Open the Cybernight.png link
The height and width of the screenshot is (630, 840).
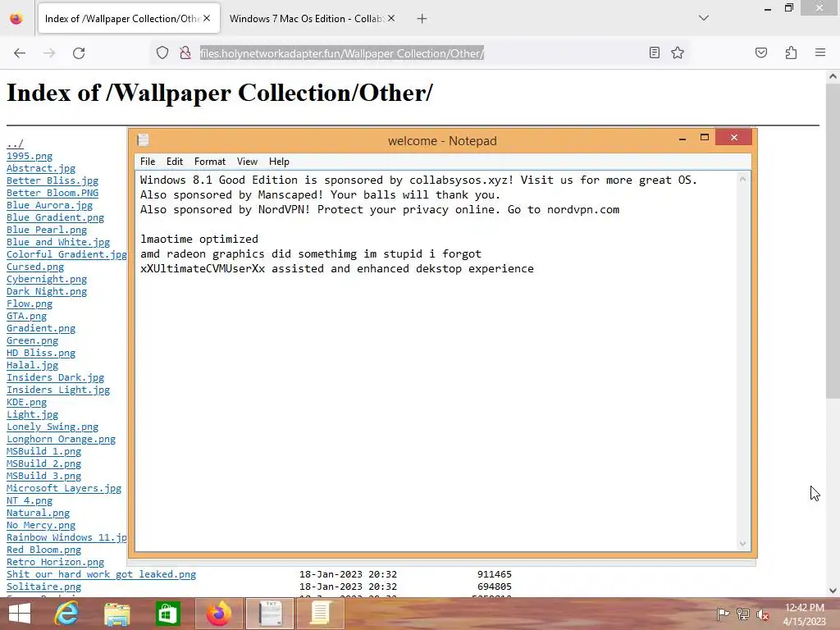[x=47, y=279]
